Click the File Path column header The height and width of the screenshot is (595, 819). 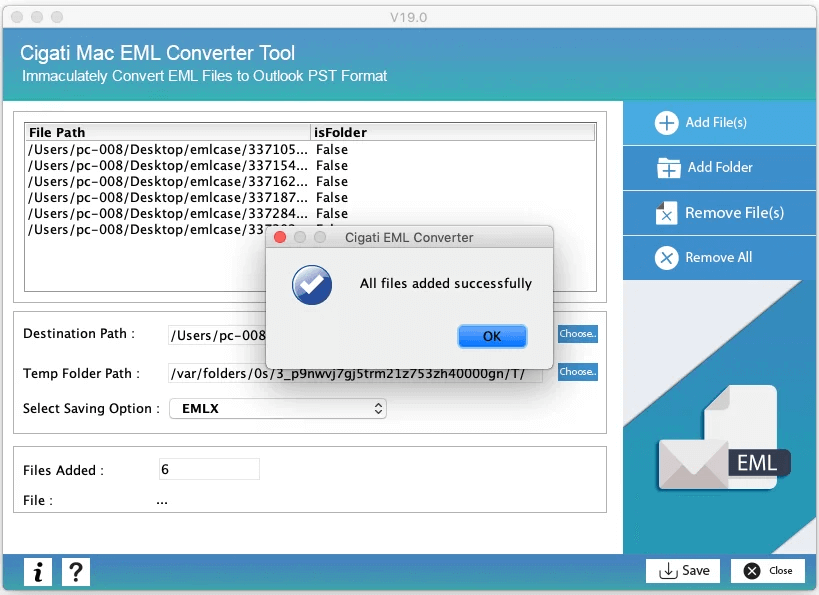[x=168, y=132]
